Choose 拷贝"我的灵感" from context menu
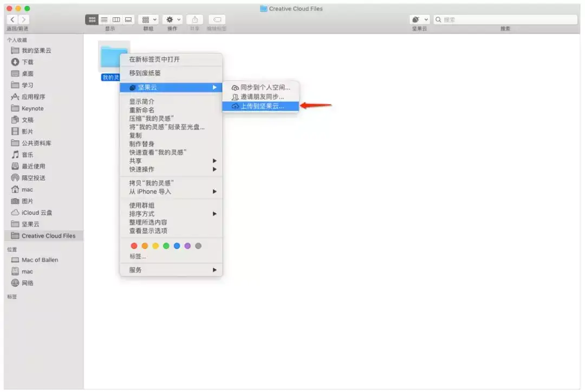The image size is (585, 392). (x=171, y=183)
